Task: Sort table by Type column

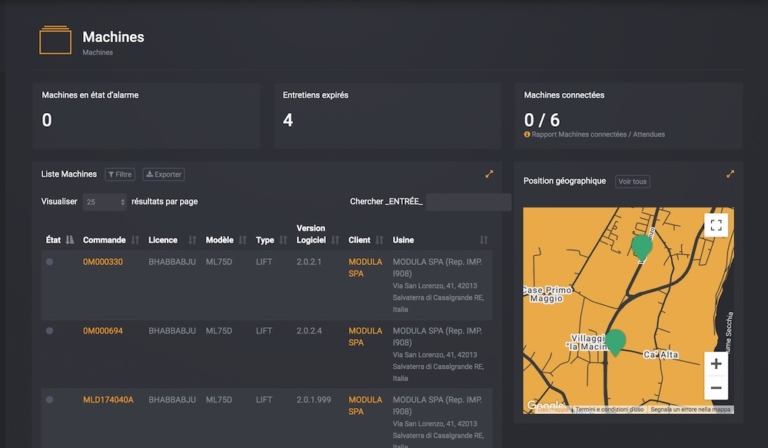Action: click(271, 240)
